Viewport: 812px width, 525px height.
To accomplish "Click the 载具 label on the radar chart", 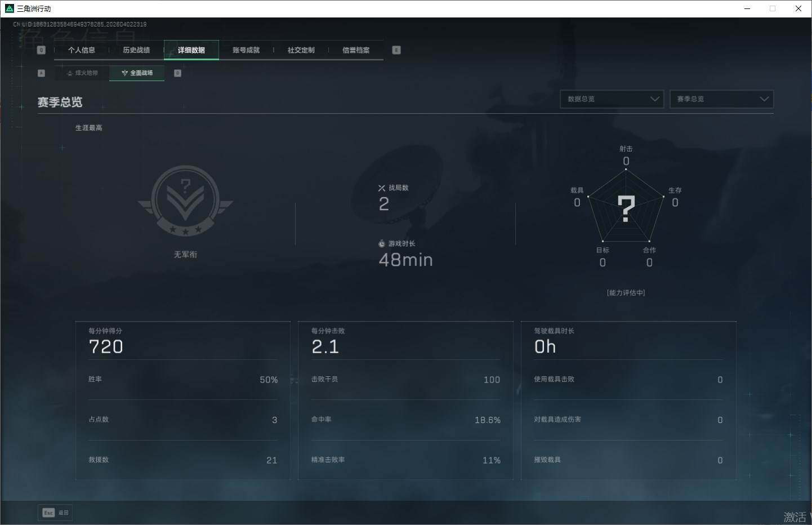I will pos(577,190).
